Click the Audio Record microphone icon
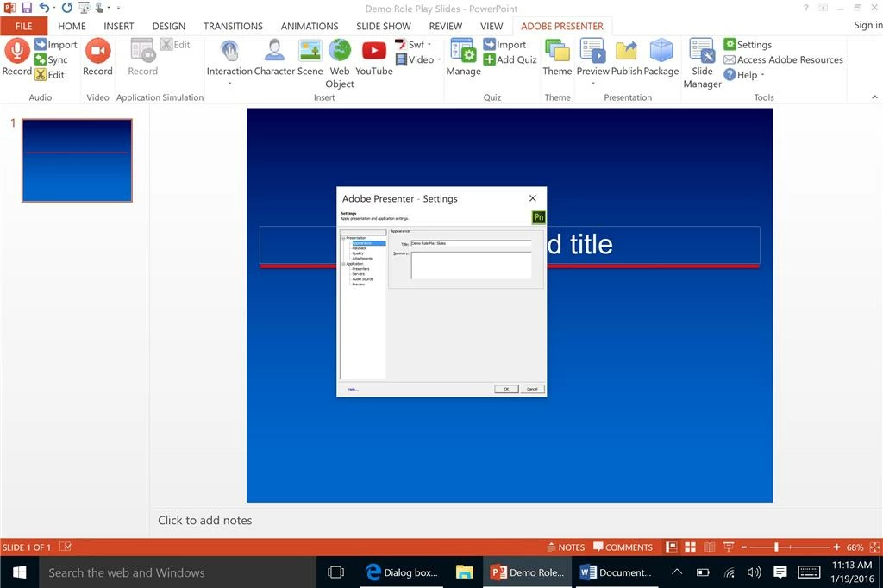Screen dimensions: 883x588 (x=17, y=50)
